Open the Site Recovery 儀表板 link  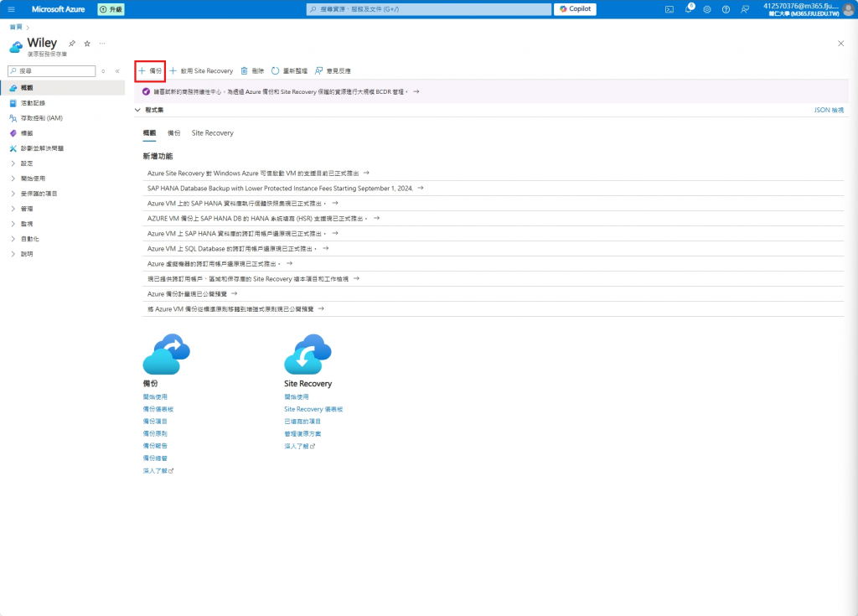point(313,409)
